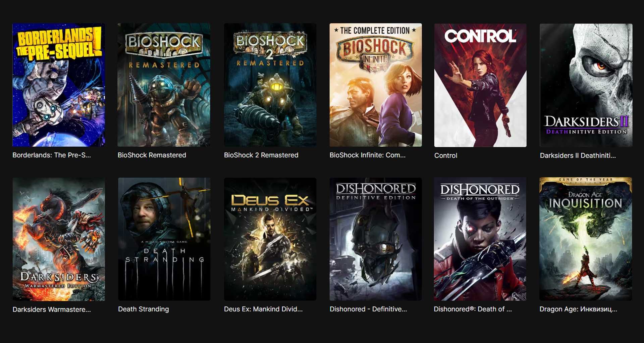Viewport: 644px width, 343px height.
Task: Click BioShock Infinite Complete Edition cover
Action: 376,85
